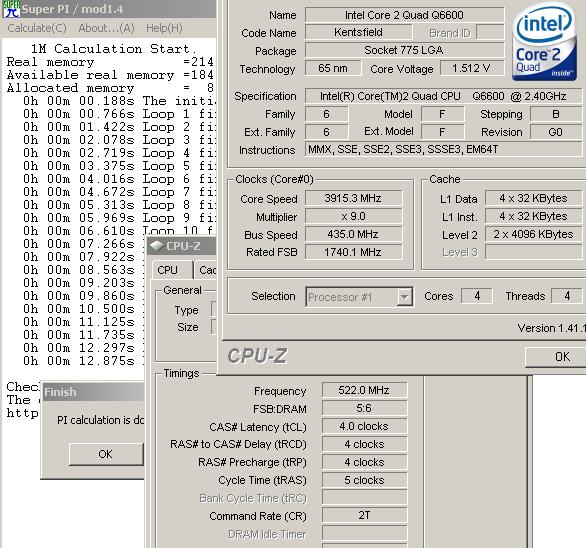Viewport: 586px width, 548px height.
Task: Click the memory Frequency value 522.0 MHz
Action: pyautogui.click(x=364, y=390)
